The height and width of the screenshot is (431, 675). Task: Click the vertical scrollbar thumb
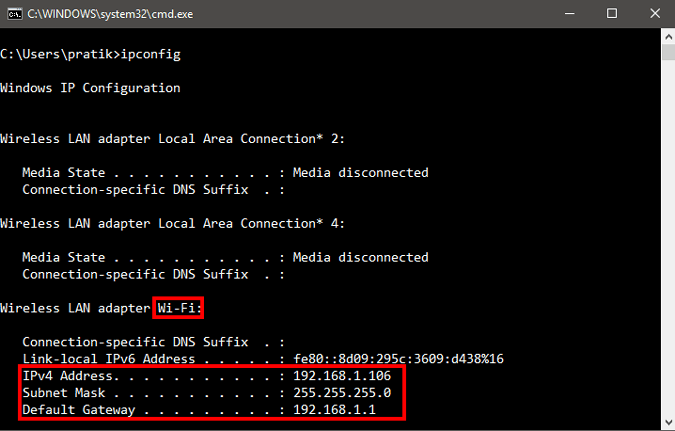(x=668, y=53)
